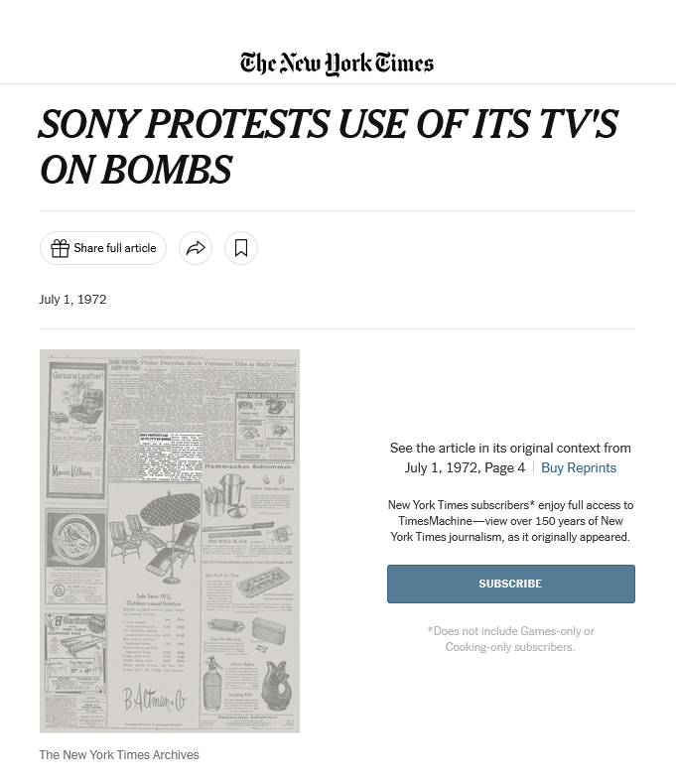Click the Billiardland pool table ad in scan
The width and height of the screenshot is (676, 784).
click(75, 652)
